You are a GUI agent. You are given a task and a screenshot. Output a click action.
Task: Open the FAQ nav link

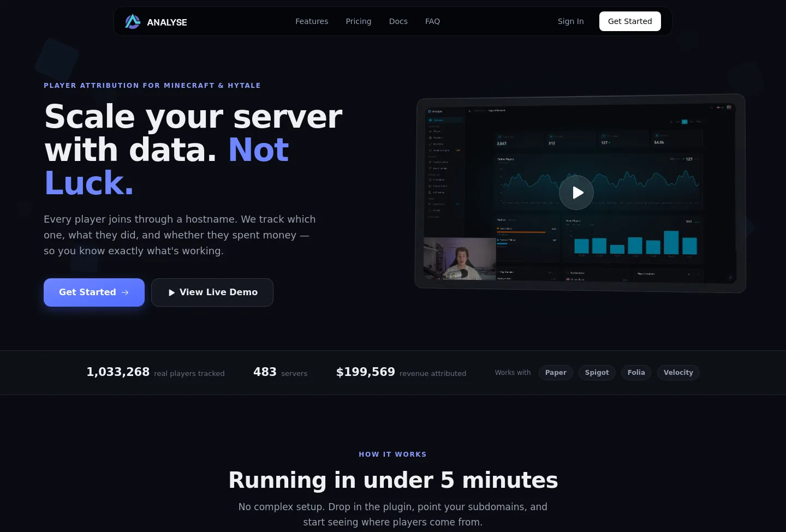[432, 21]
